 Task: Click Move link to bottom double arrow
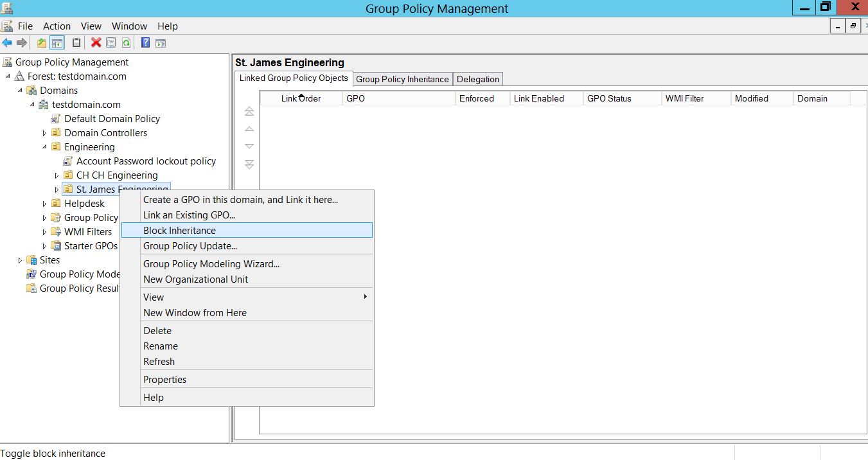click(x=249, y=164)
